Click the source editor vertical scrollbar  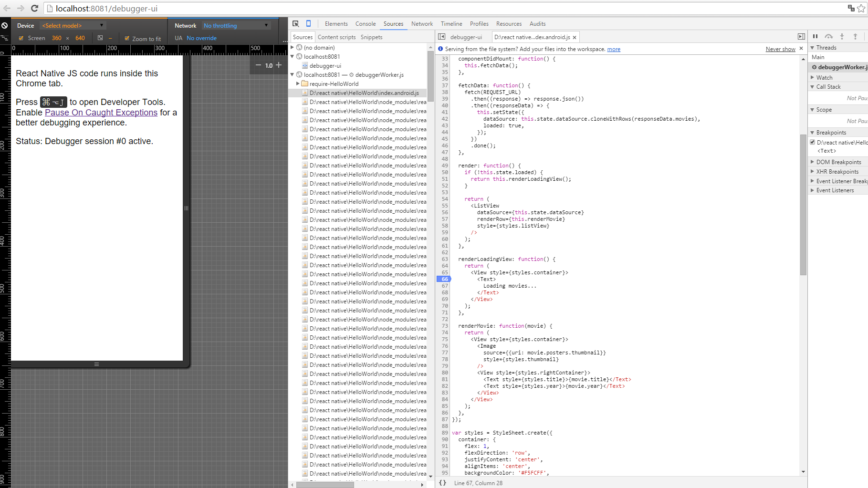click(x=803, y=205)
